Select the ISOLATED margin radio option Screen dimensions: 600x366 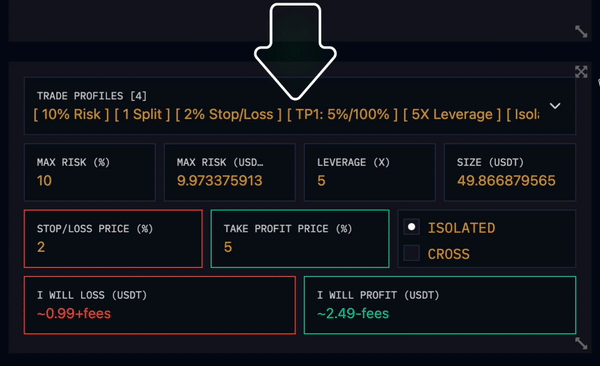[412, 227]
